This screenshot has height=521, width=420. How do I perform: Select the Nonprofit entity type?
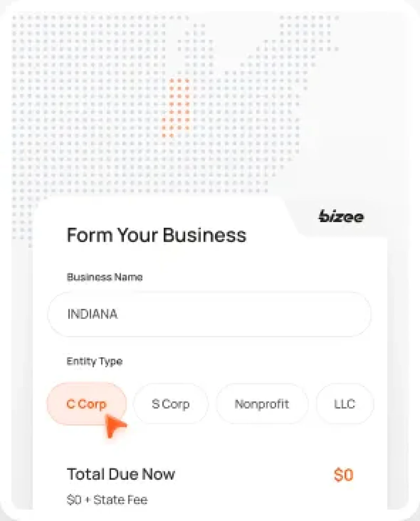262,404
